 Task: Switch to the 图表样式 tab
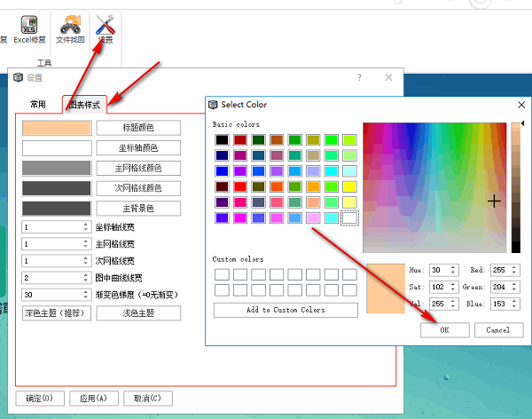click(84, 105)
